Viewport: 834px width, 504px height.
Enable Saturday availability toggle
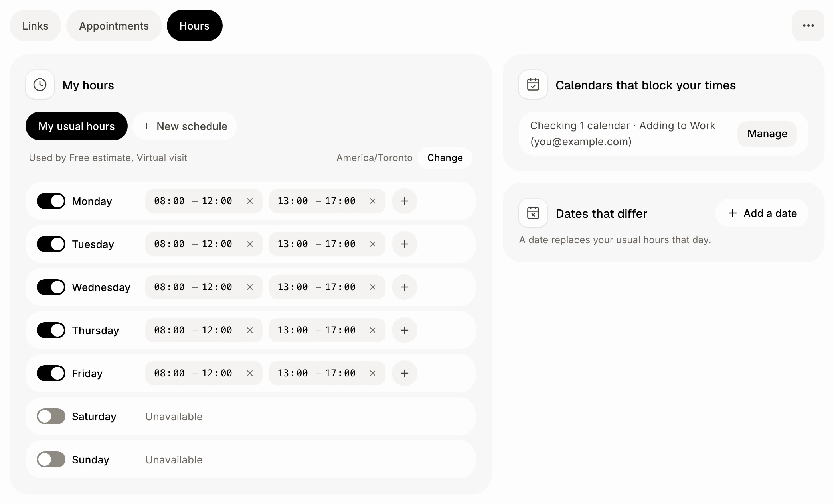pos(51,416)
